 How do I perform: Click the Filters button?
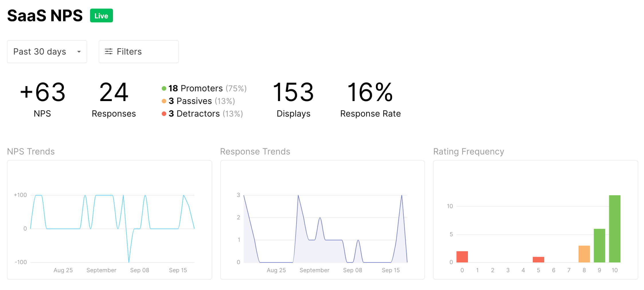click(x=139, y=52)
